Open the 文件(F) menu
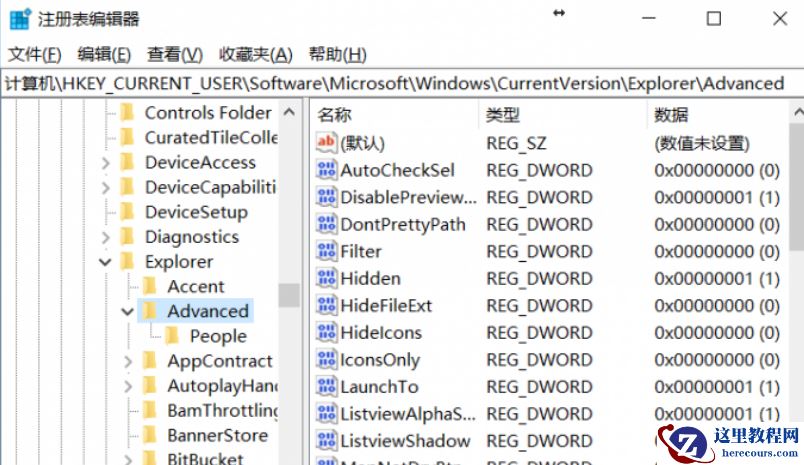 pos(35,54)
